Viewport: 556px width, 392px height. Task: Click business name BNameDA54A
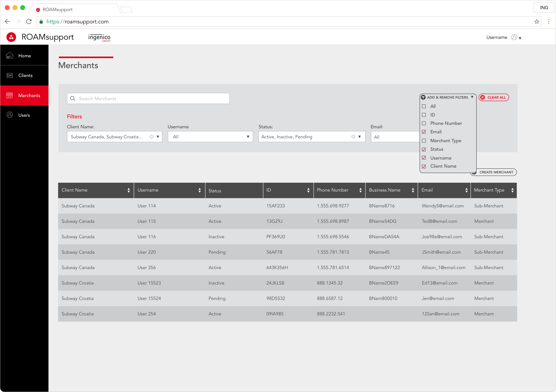tap(384, 237)
